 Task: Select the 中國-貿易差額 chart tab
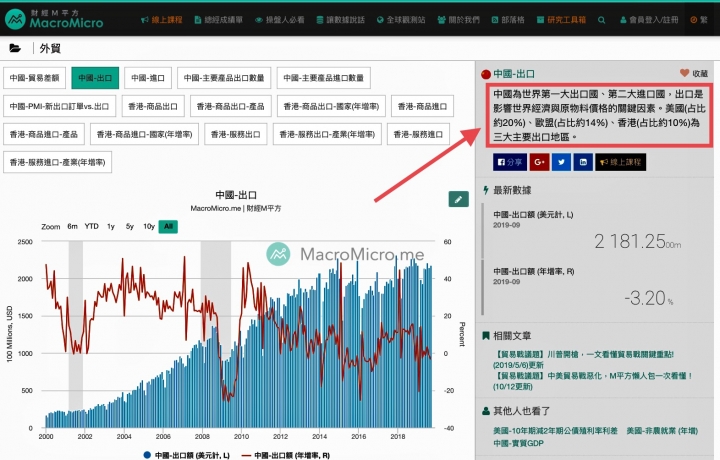(x=34, y=78)
